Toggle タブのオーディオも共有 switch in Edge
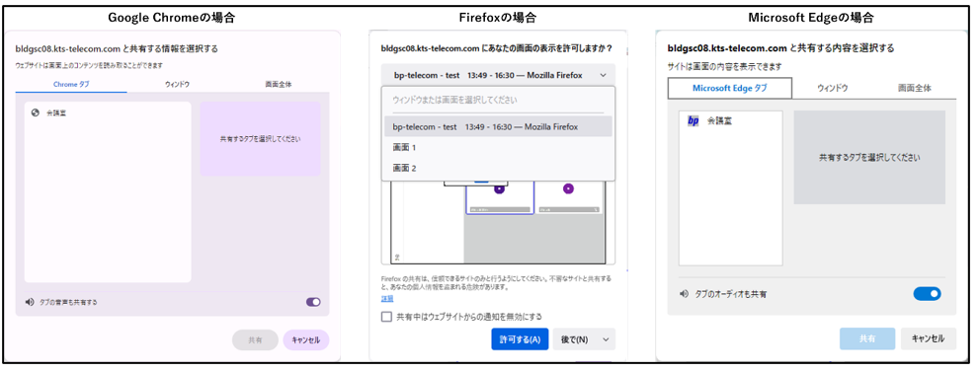This screenshot has width=980, height=372. 927,293
